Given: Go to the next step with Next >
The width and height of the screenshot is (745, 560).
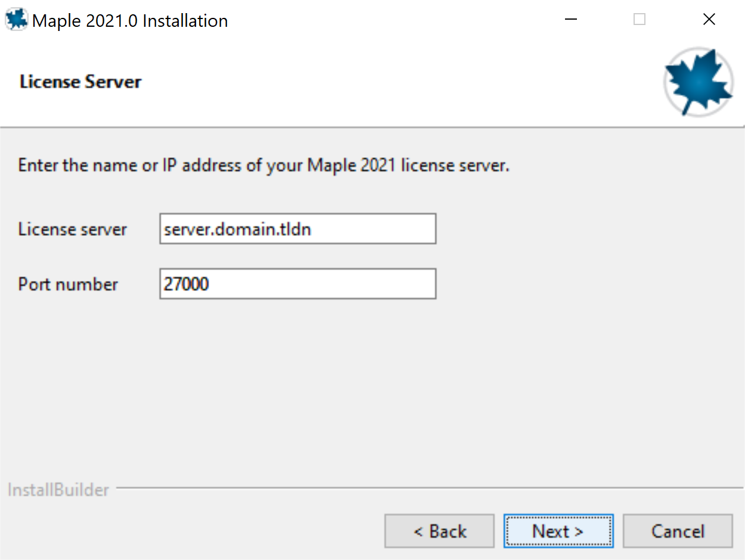Looking at the screenshot, I should point(558,531).
